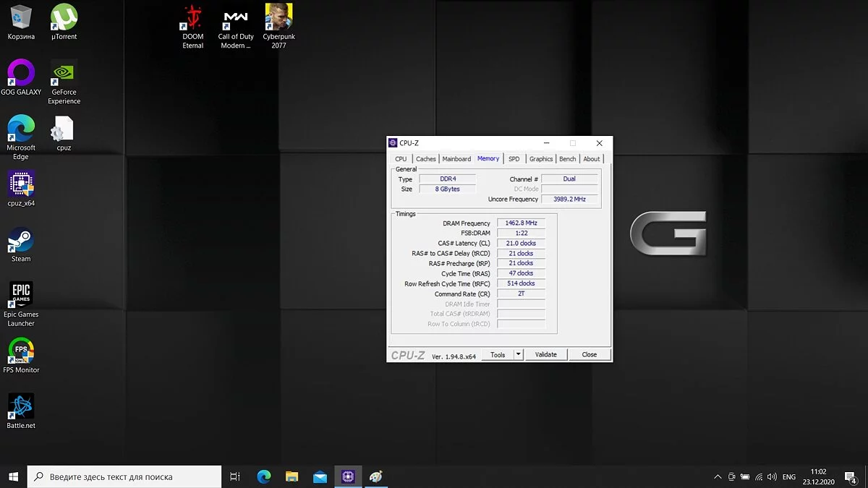Click the Validate button
The image size is (868, 488).
(545, 355)
